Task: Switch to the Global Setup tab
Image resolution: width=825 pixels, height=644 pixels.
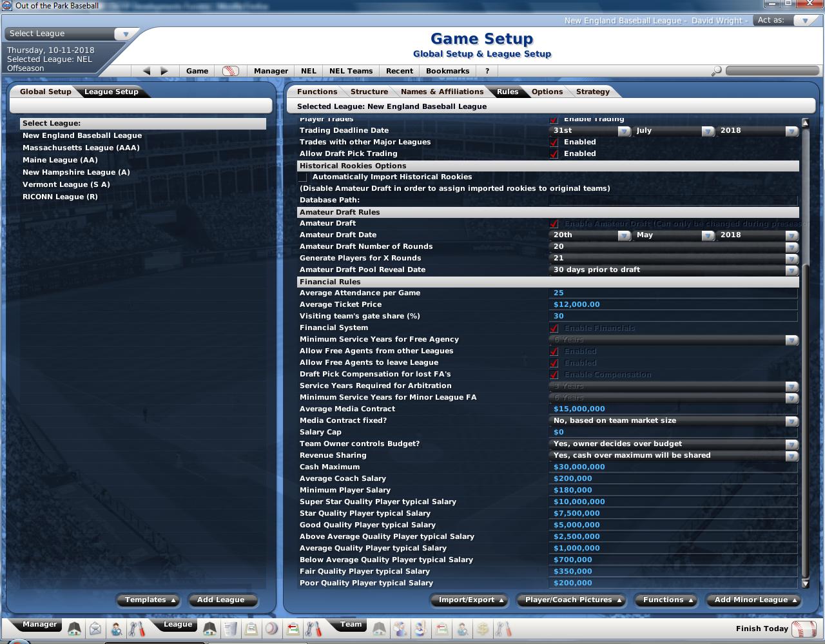Action: coord(45,92)
